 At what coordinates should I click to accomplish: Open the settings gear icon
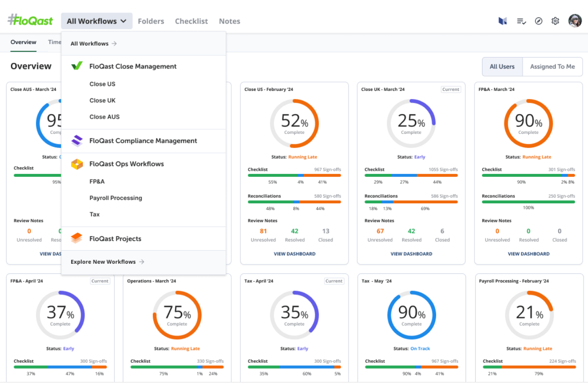click(555, 21)
